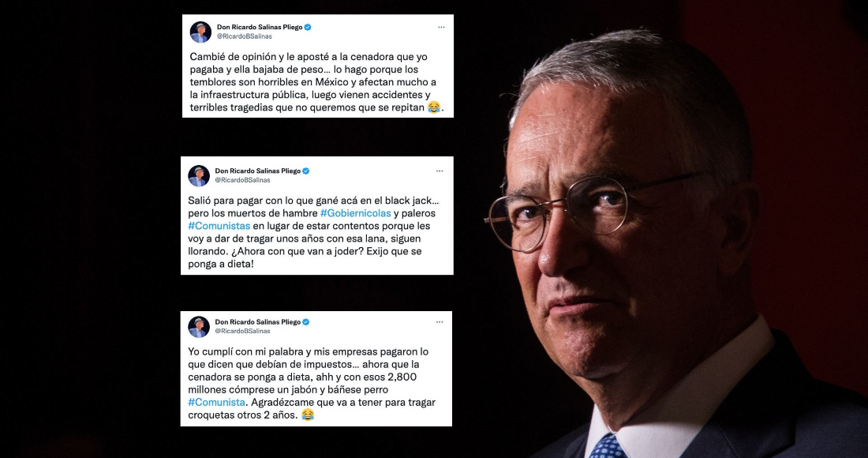
Task: Click the verified badge on the first tweet
Action: pyautogui.click(x=308, y=27)
